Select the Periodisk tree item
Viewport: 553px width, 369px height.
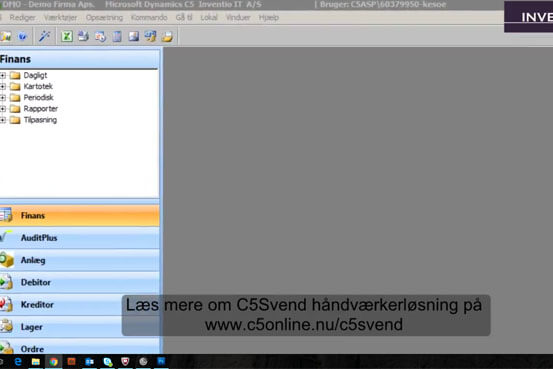[38, 97]
